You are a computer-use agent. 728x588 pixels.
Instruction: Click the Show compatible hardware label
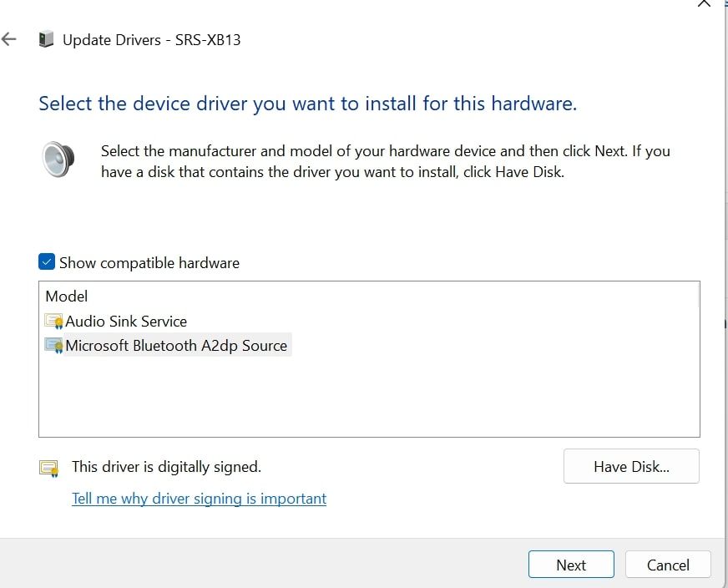click(x=148, y=262)
